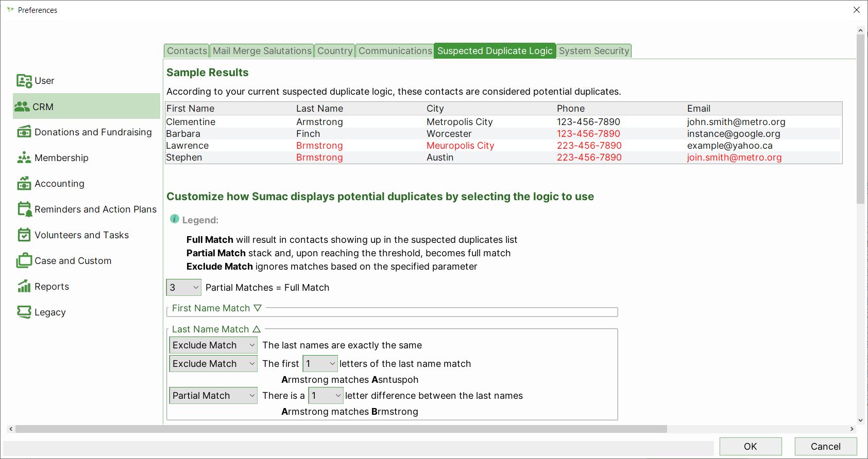Click the horizontal scrollbar thumb
The width and height of the screenshot is (868, 459).
pos(341,429)
